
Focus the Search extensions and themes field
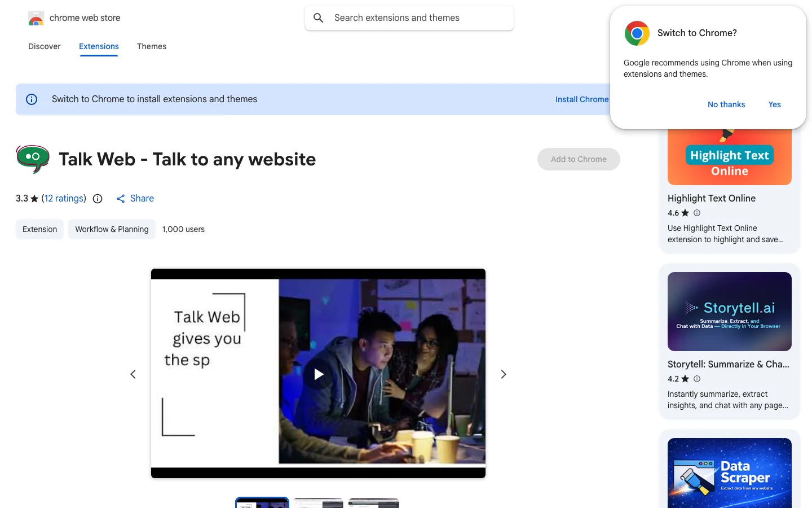pos(409,18)
